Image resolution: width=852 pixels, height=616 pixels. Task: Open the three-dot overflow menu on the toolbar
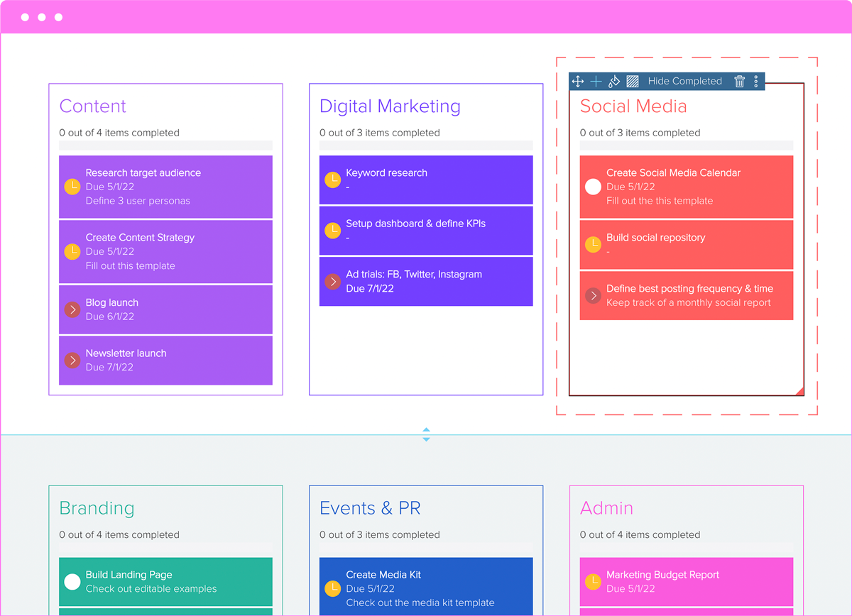[x=755, y=81]
